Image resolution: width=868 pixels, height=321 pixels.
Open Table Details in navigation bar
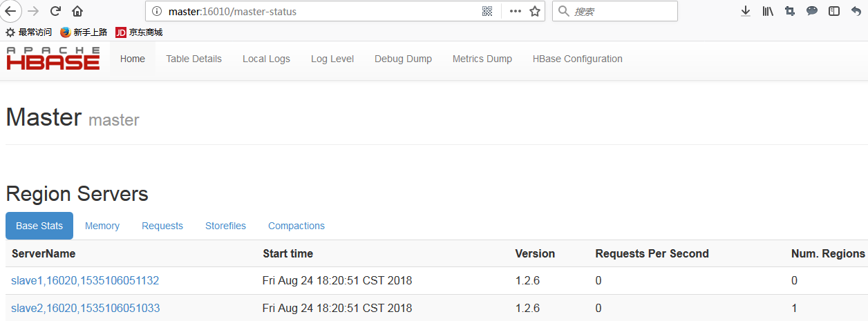point(194,59)
